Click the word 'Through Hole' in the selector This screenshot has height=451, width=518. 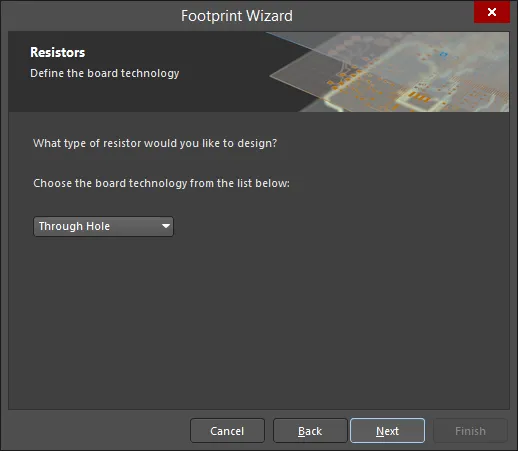[x=74, y=226]
